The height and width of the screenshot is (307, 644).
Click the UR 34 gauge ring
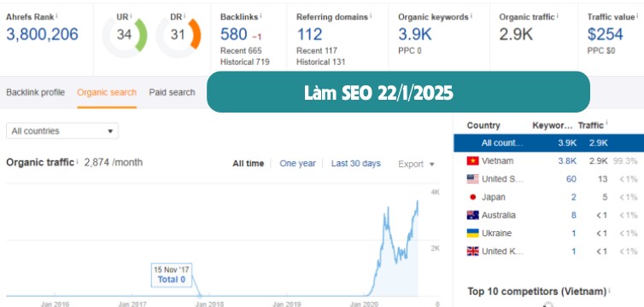[x=125, y=35]
